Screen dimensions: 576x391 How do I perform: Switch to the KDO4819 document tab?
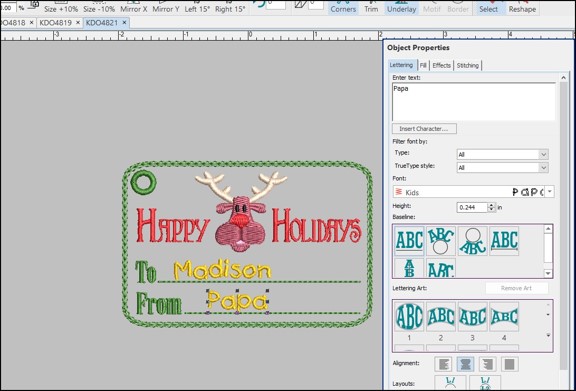pyautogui.click(x=55, y=23)
